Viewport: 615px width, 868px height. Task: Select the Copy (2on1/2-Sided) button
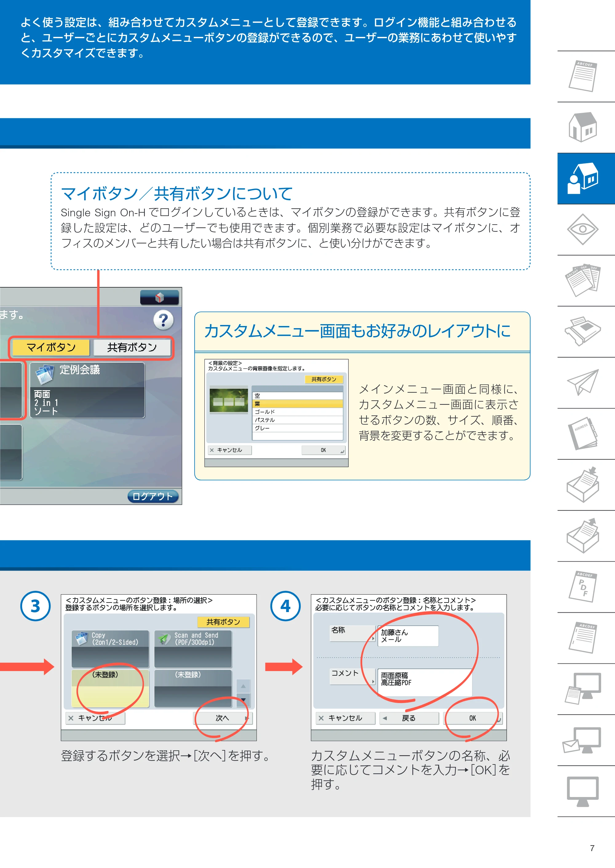pyautogui.click(x=110, y=649)
